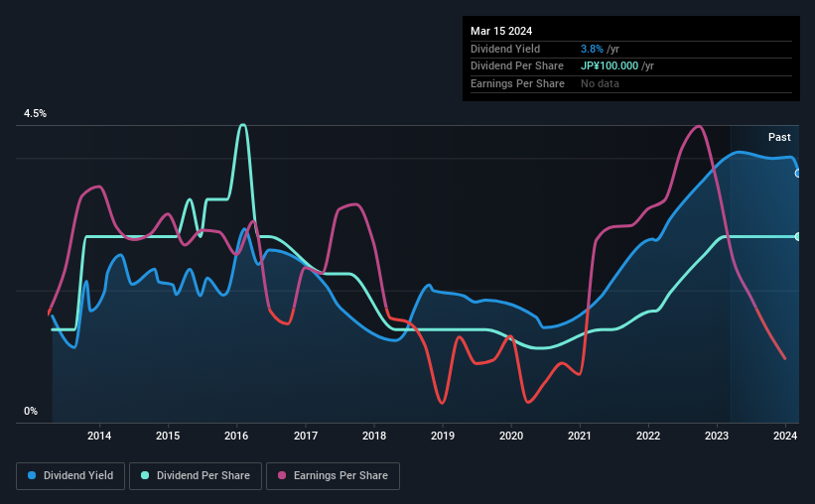
Task: Click the 2016 x-axis label
Action: click(236, 436)
